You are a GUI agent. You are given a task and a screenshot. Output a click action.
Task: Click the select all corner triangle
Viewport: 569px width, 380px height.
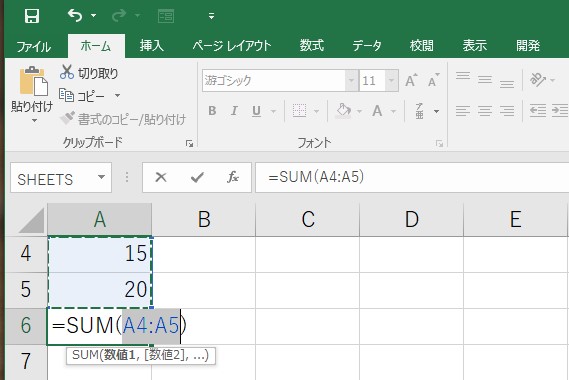[32, 220]
